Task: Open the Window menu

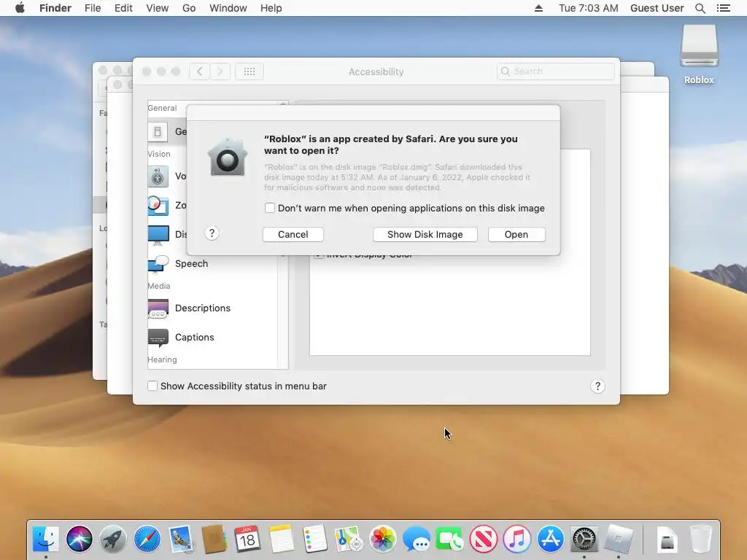Action: coord(228,8)
